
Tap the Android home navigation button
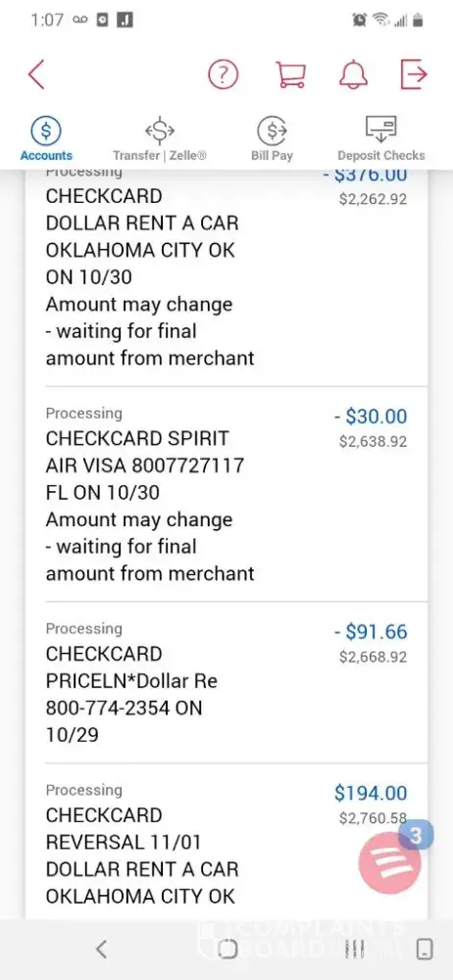(227, 949)
